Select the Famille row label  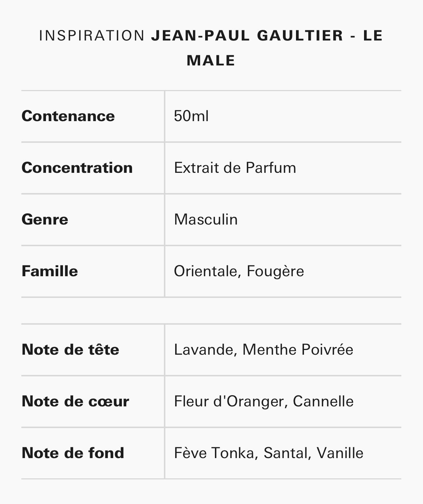(x=50, y=271)
